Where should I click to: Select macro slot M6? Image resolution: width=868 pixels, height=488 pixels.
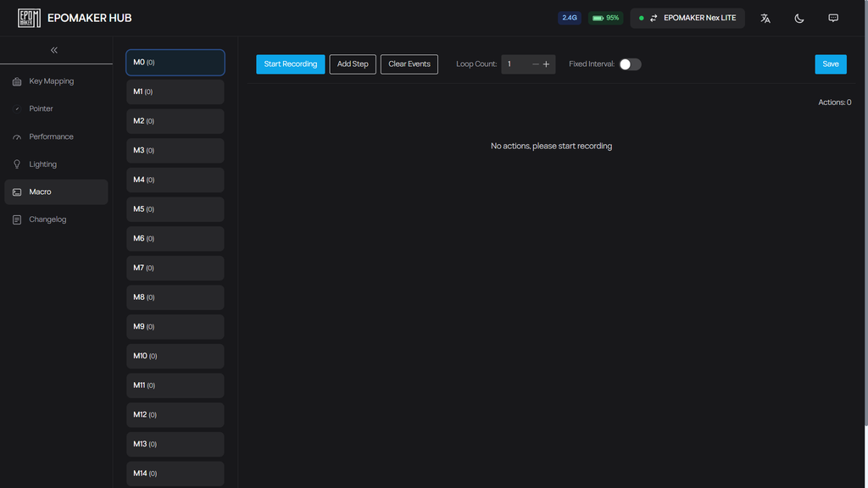coord(175,238)
